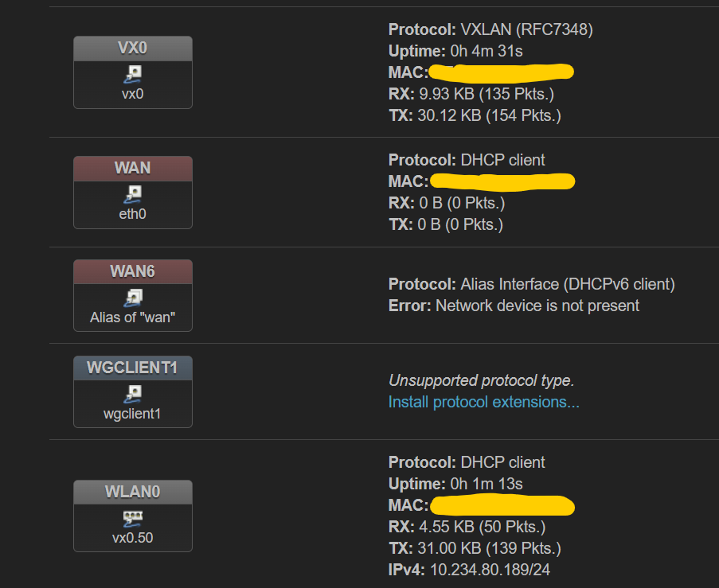Select the WAN6 interface header badge
The width and height of the screenshot is (719, 588).
[133, 272]
